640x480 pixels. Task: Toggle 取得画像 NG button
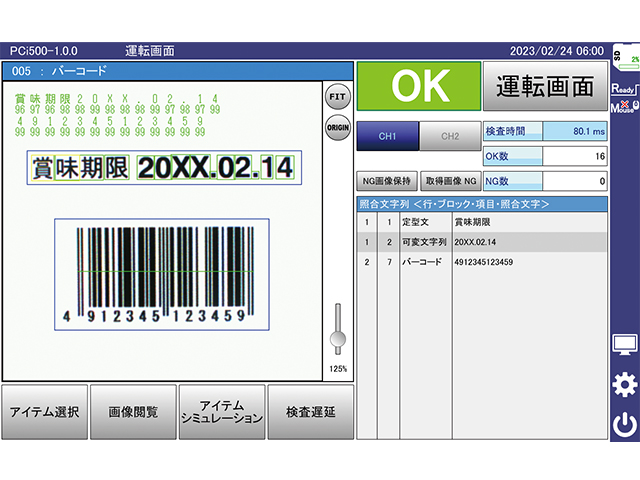[451, 181]
